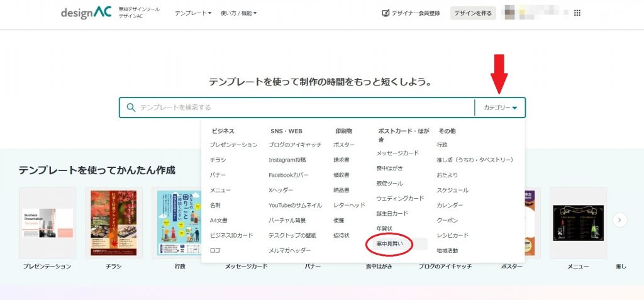Toggle the カテゴリー dropdown
This screenshot has width=644, height=300.
500,108
